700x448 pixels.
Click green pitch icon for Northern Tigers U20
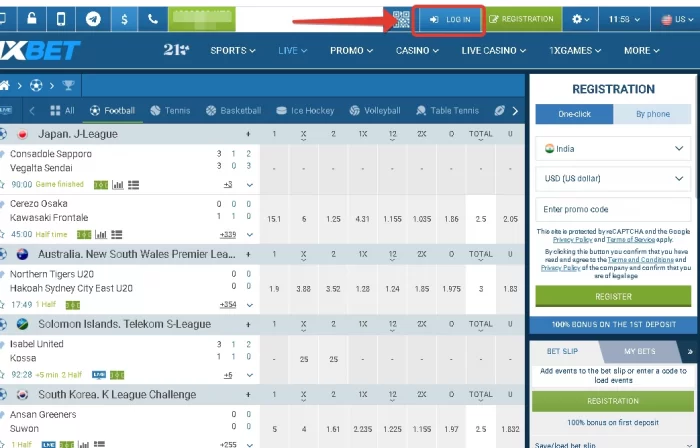pos(73,305)
